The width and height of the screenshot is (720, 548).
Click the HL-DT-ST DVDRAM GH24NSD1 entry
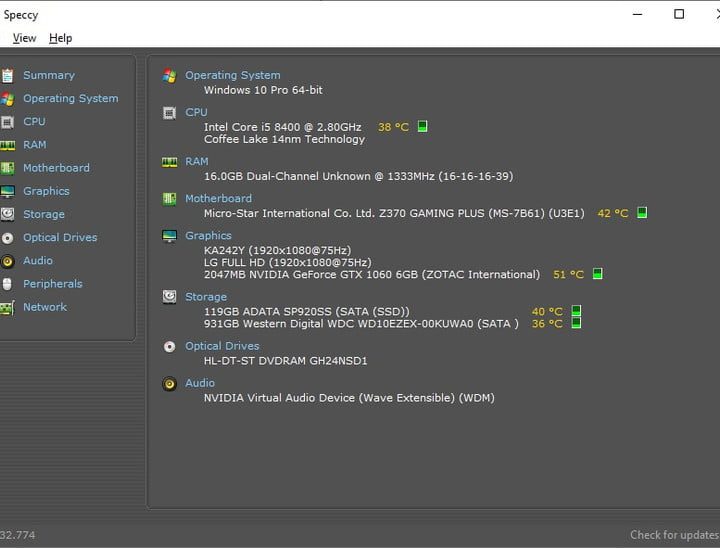tap(286, 361)
